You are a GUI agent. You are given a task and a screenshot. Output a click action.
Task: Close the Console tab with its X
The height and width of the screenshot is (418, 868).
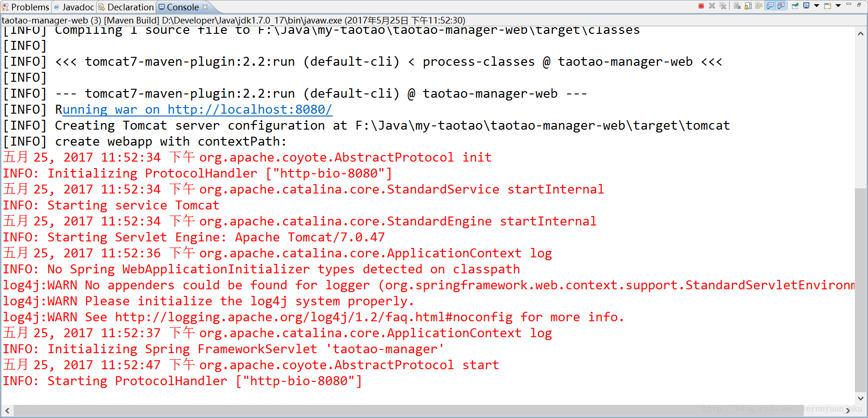click(205, 7)
